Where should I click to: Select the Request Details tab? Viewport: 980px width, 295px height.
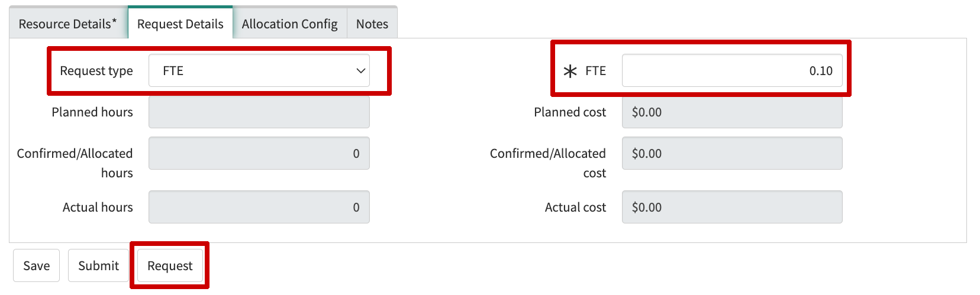pyautogui.click(x=180, y=24)
